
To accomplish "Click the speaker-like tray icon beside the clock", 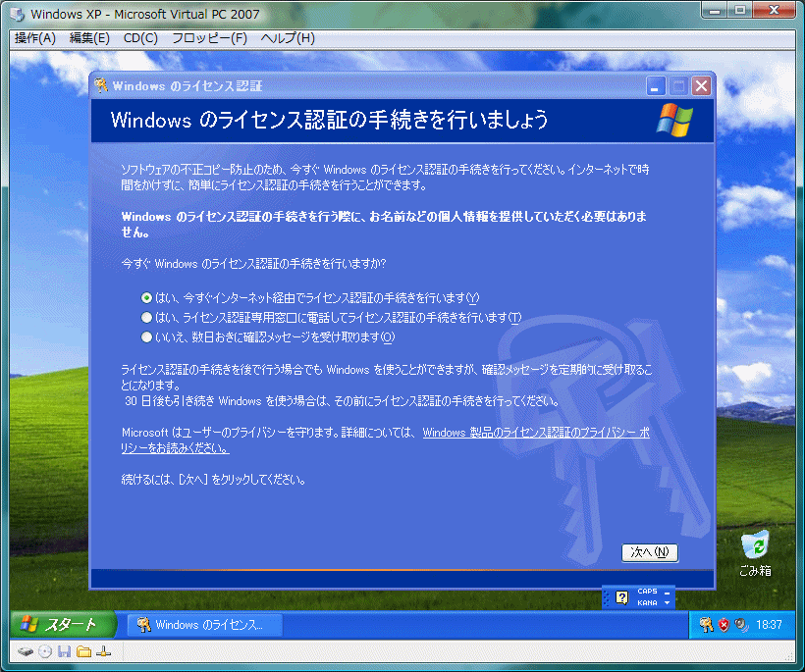I will coord(741,625).
